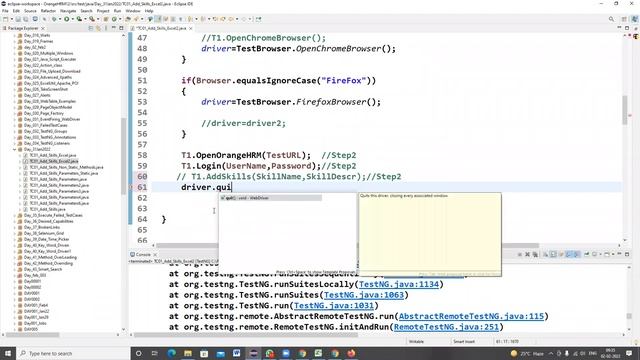The image size is (640, 360).
Task: Select the Day_026_TakeScreenShot package
Action: click(43, 89)
